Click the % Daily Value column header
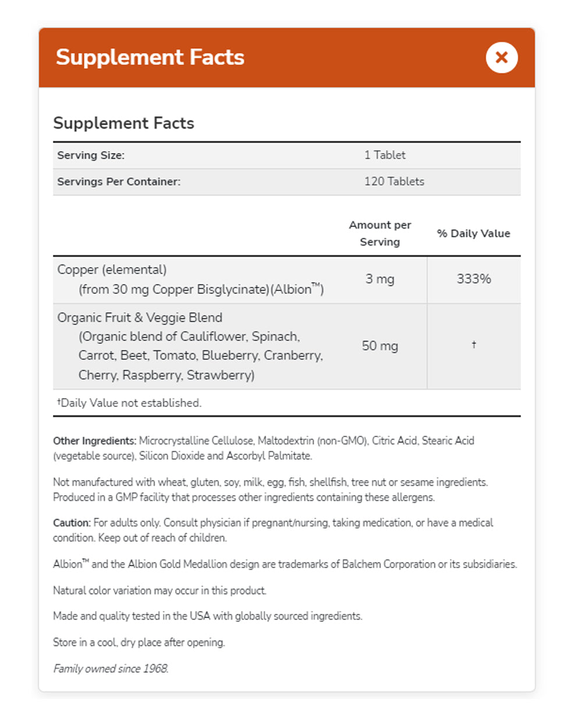The image size is (582, 728). (473, 233)
